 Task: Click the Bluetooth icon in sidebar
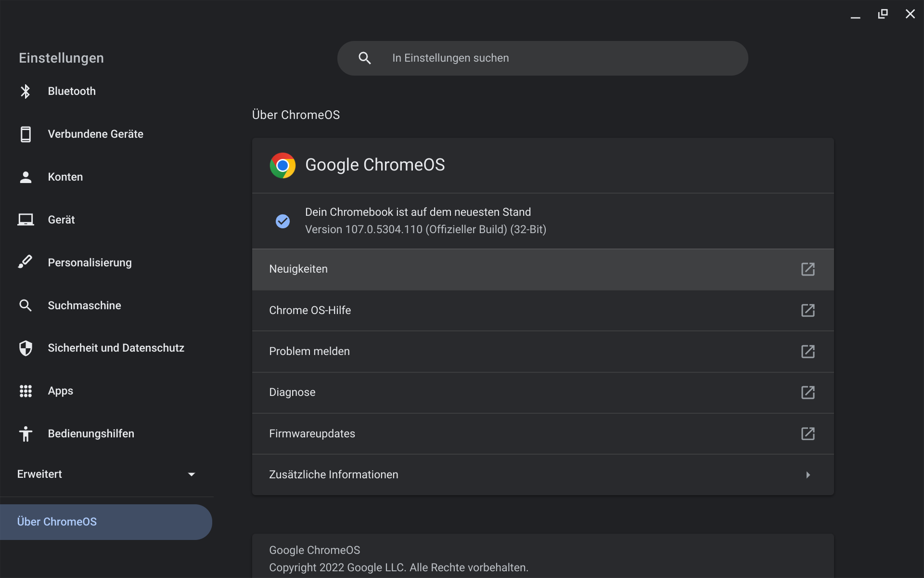[26, 91]
